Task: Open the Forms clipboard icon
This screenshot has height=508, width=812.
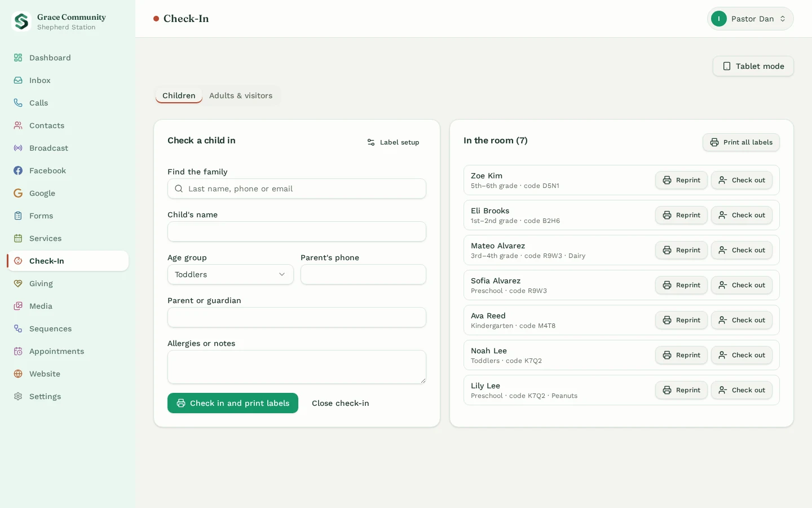Action: 18,216
